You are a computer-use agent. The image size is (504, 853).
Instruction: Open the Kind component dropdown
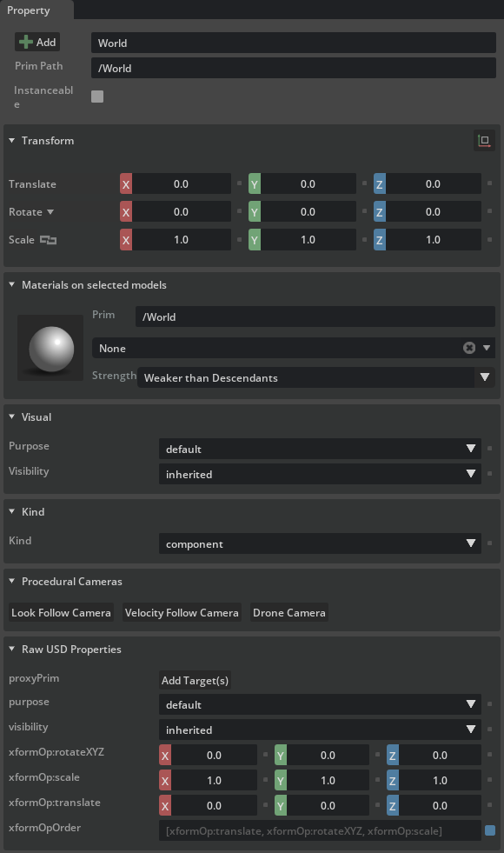320,543
